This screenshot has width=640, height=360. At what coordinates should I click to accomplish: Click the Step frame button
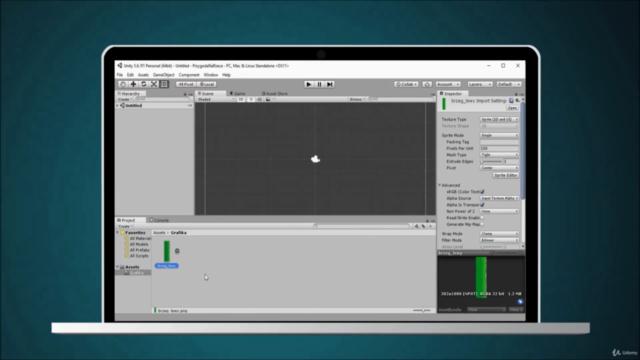330,84
